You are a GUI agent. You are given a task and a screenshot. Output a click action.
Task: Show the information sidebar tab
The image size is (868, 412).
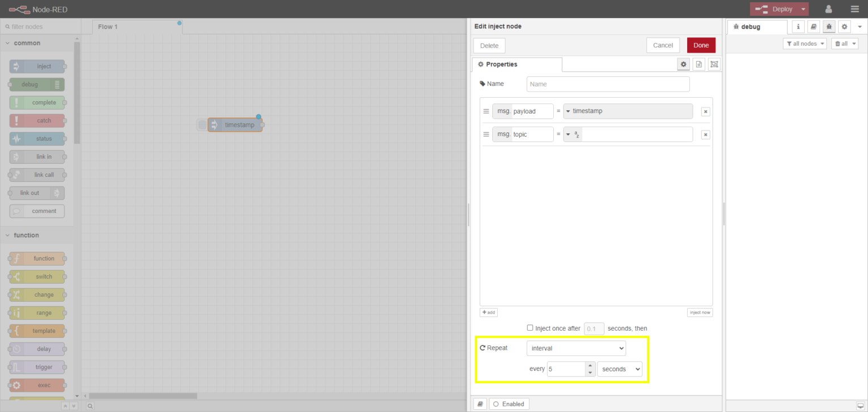(x=798, y=27)
